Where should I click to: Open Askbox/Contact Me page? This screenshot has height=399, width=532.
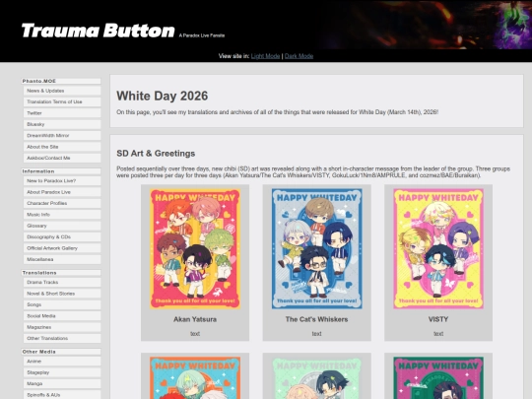tap(62, 158)
